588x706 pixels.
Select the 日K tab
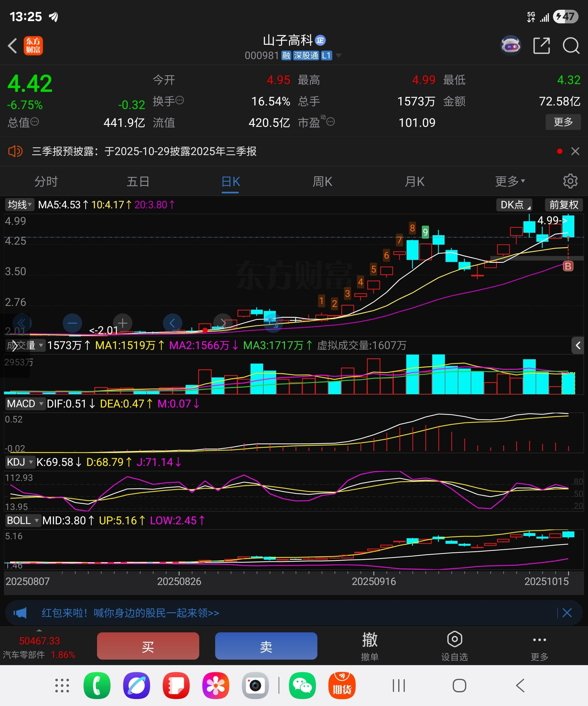click(230, 181)
